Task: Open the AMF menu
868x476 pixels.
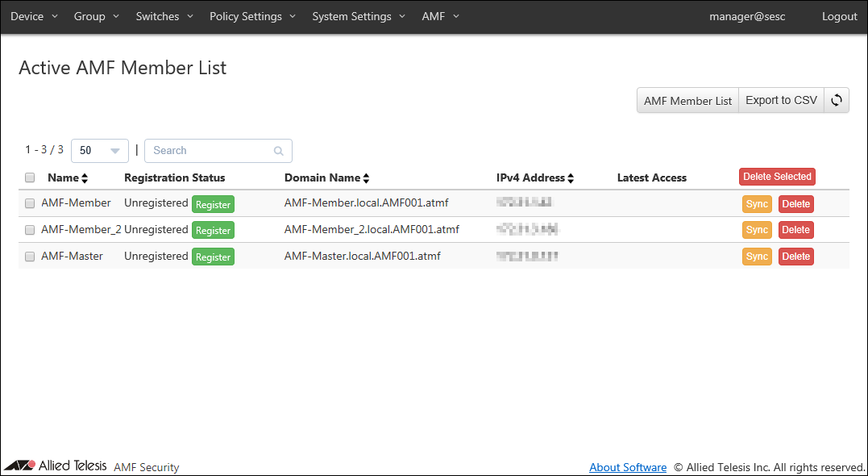Action: (440, 16)
